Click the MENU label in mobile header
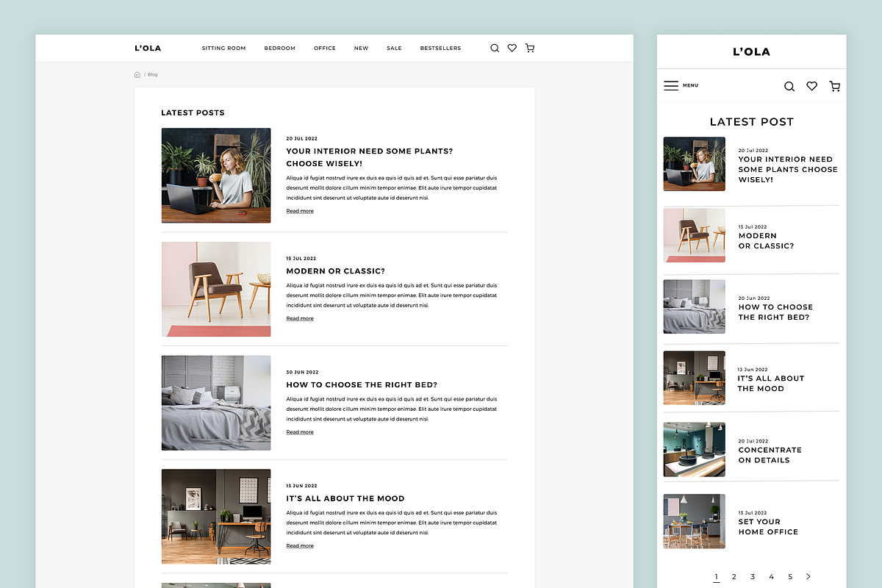This screenshot has width=882, height=588. (690, 86)
